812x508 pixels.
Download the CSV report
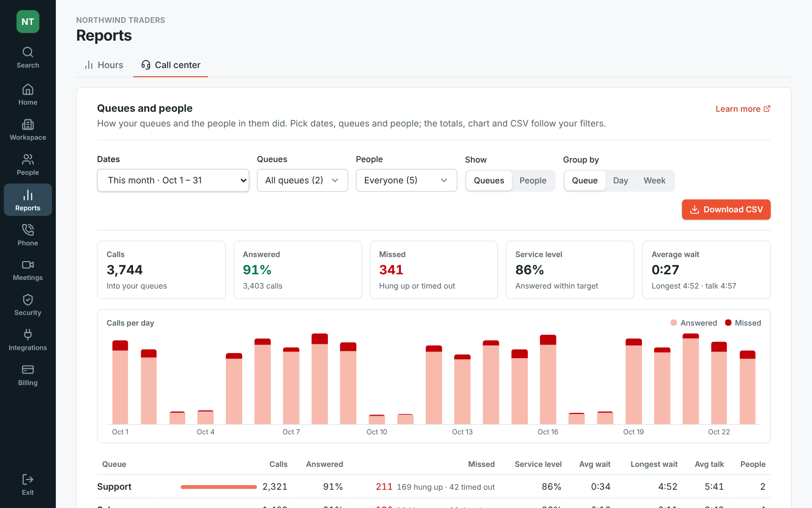(x=726, y=210)
